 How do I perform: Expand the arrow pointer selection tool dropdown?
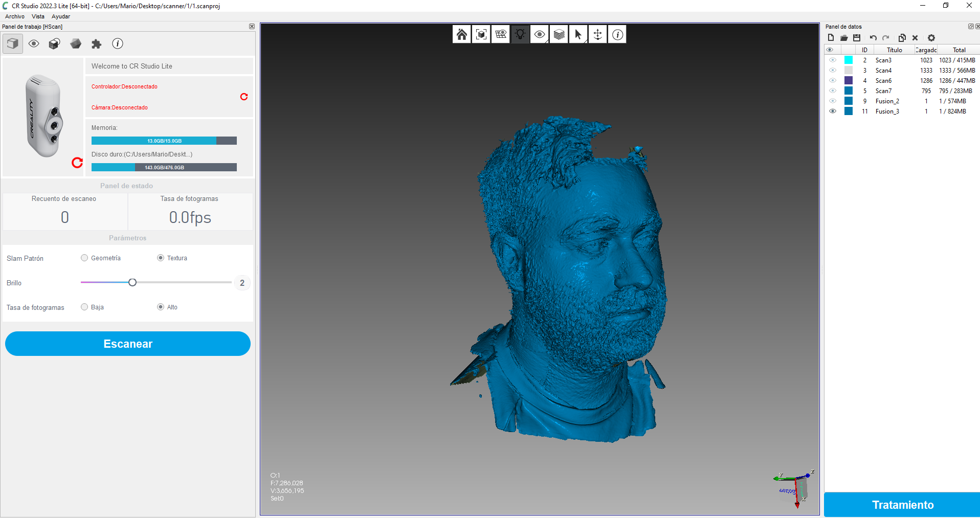point(578,34)
